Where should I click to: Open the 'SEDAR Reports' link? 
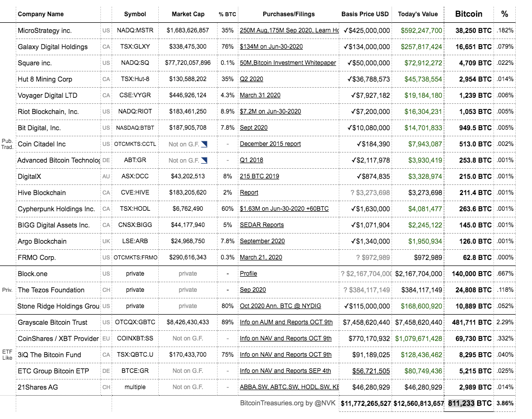pos(262,225)
